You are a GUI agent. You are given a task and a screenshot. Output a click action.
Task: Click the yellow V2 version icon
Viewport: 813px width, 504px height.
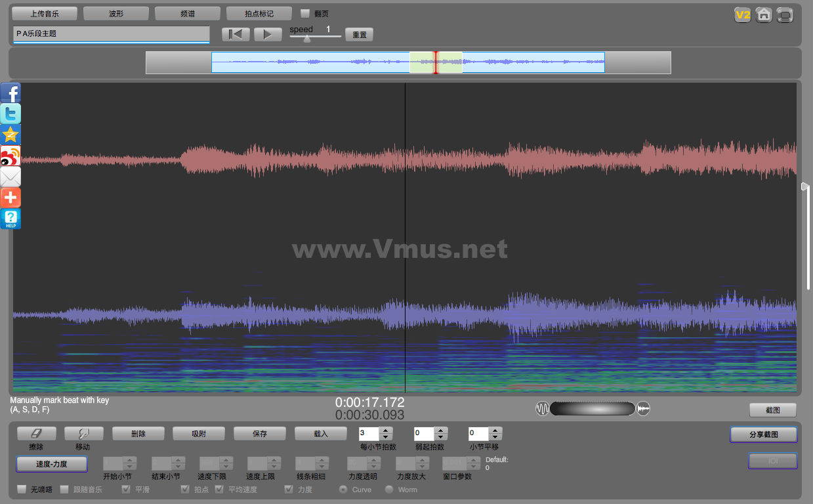[x=742, y=14]
